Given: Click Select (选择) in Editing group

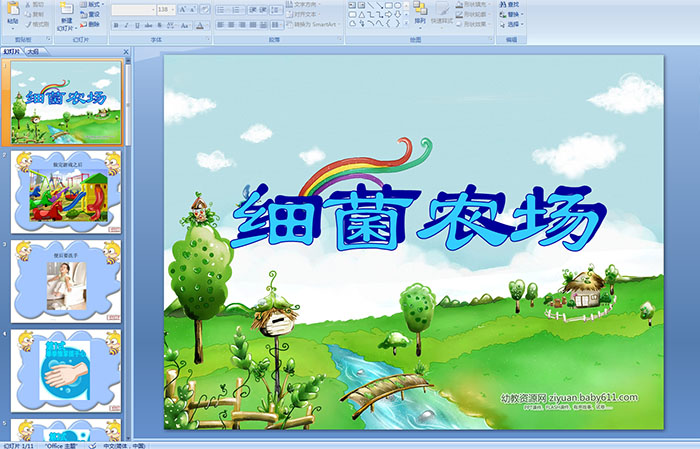Looking at the screenshot, I should pyautogui.click(x=511, y=24).
